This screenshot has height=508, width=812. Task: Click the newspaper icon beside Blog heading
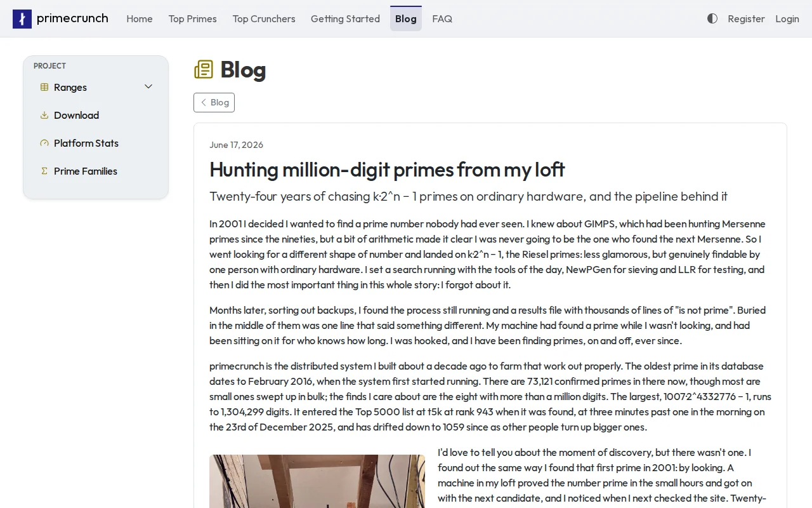(204, 69)
